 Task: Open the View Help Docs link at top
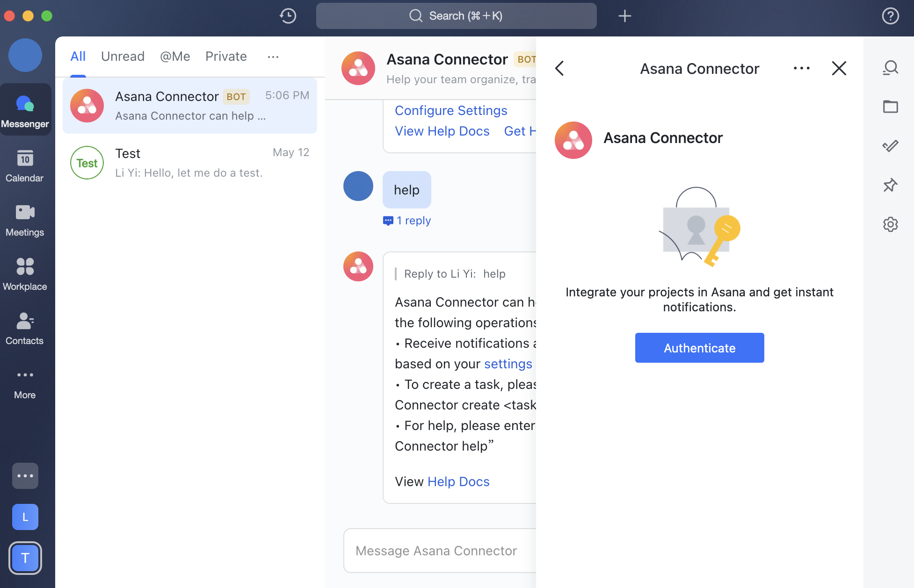[442, 131]
